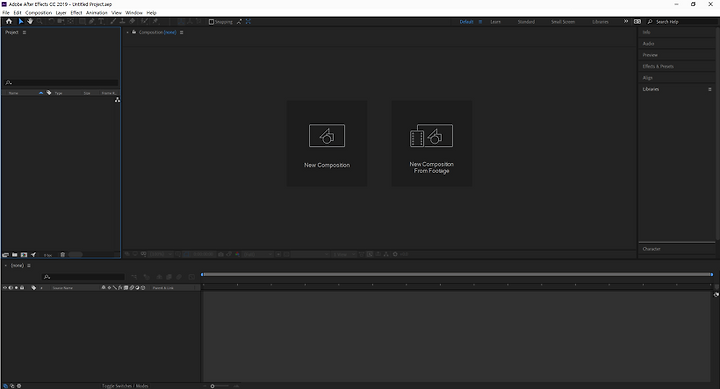Select the Puppet Pin tool

[155, 22]
